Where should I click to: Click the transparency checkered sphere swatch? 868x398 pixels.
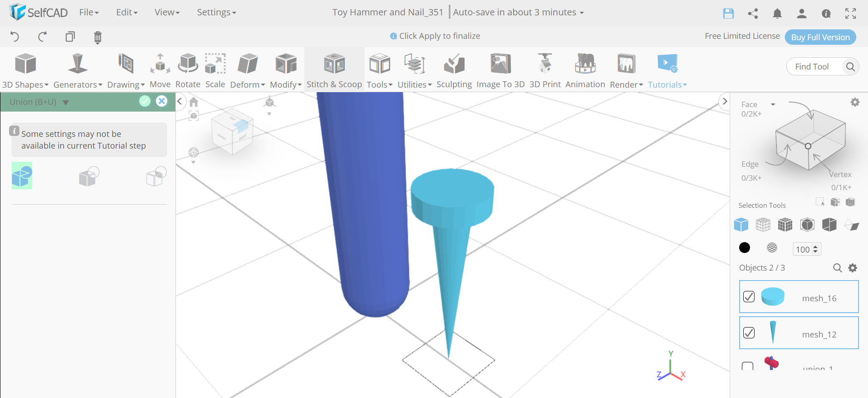(x=772, y=248)
